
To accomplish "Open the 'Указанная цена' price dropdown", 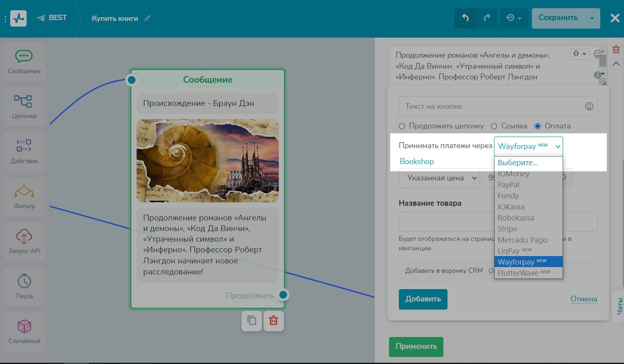I will [x=439, y=178].
